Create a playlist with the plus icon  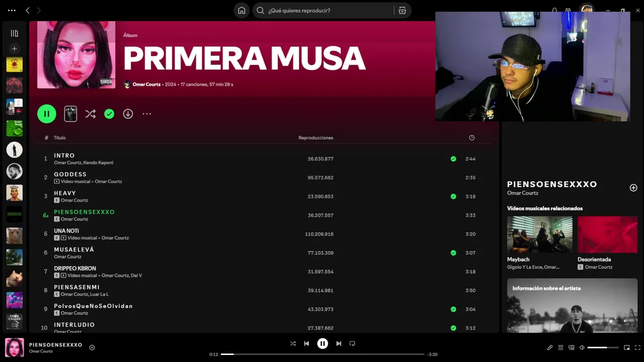14,49
